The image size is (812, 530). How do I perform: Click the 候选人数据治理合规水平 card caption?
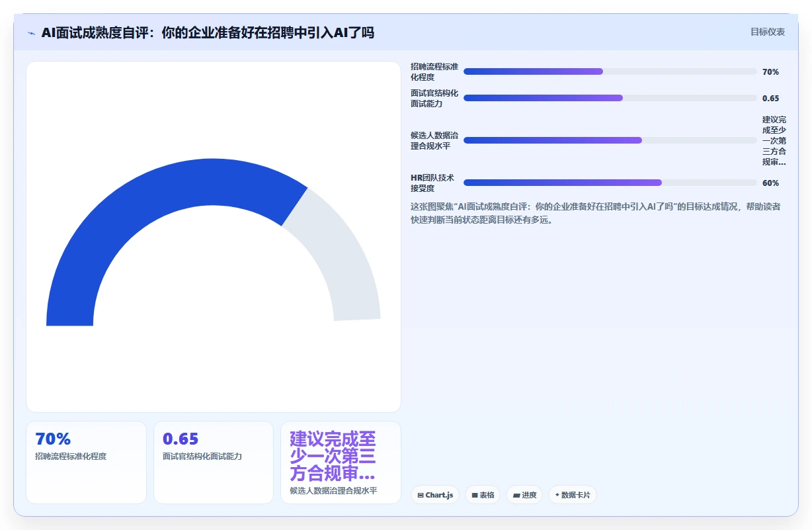pos(333,491)
